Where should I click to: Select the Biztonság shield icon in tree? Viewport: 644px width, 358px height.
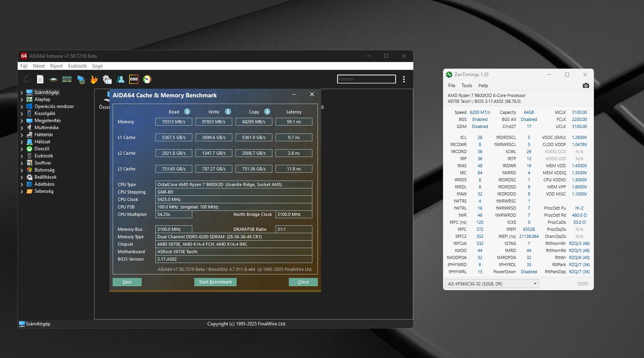tap(29, 170)
